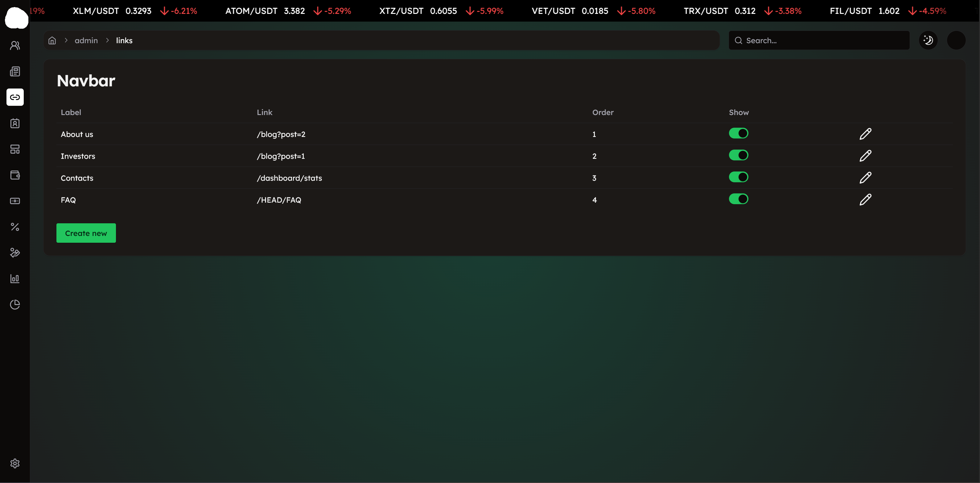Open the news posts sidebar icon
This screenshot has width=980, height=483.
[15, 72]
